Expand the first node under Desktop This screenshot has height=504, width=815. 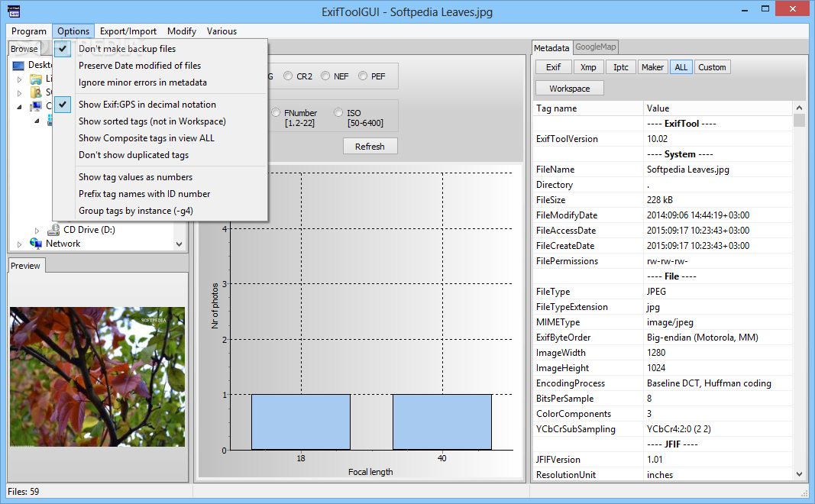coord(19,79)
